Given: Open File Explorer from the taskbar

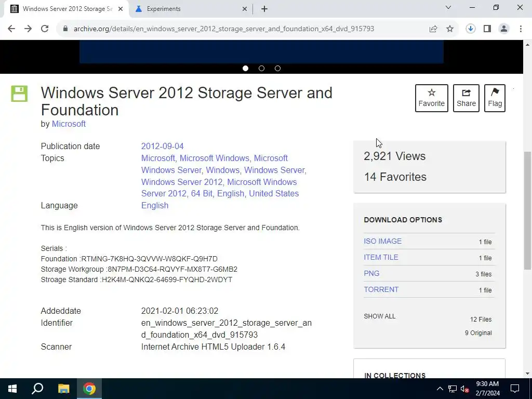Looking at the screenshot, I should tap(63, 389).
